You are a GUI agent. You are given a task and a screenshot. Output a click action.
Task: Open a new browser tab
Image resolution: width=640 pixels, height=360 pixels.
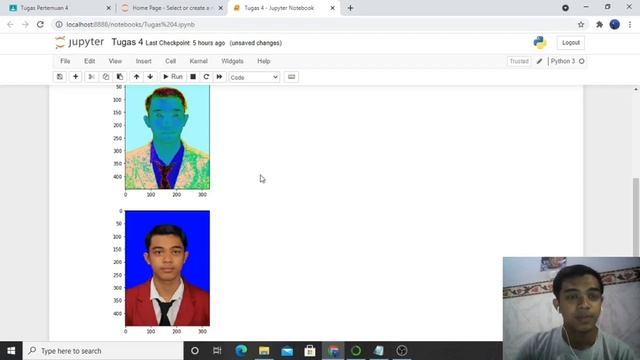(x=350, y=8)
